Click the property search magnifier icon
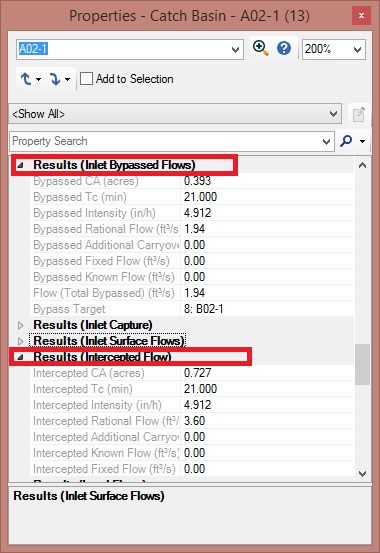 click(346, 141)
